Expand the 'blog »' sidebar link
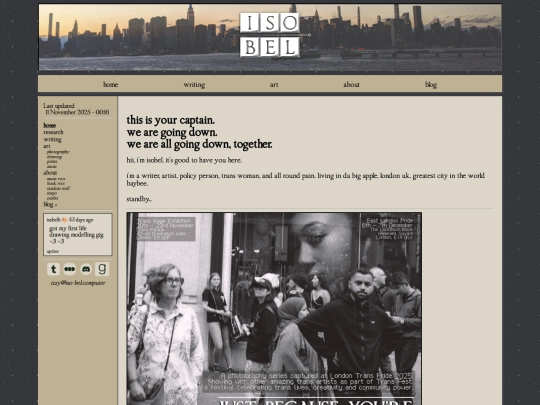540x405 pixels. [50, 204]
